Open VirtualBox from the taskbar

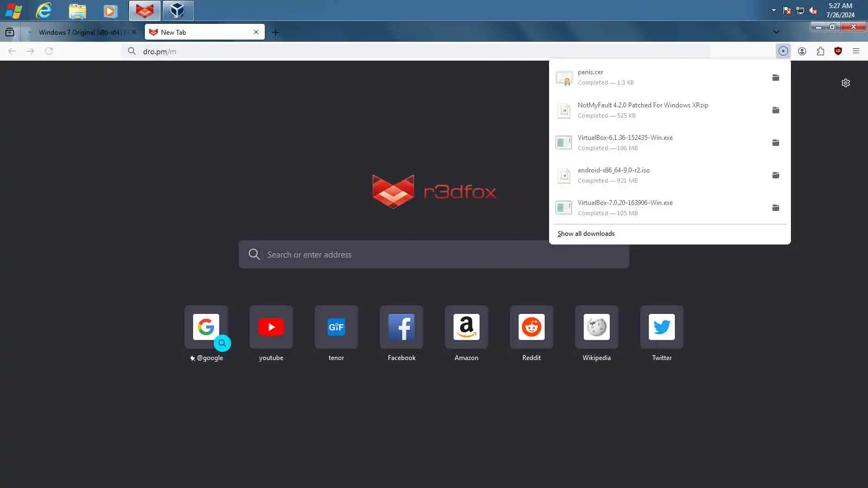(178, 10)
